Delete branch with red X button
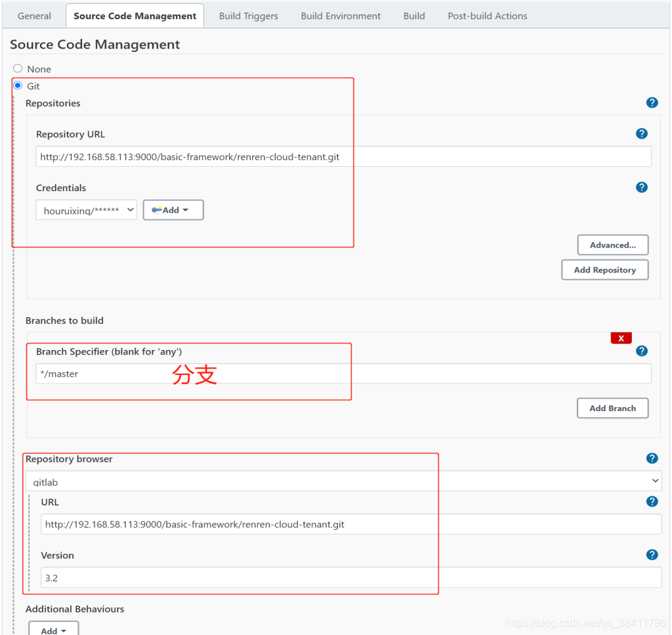 621,338
